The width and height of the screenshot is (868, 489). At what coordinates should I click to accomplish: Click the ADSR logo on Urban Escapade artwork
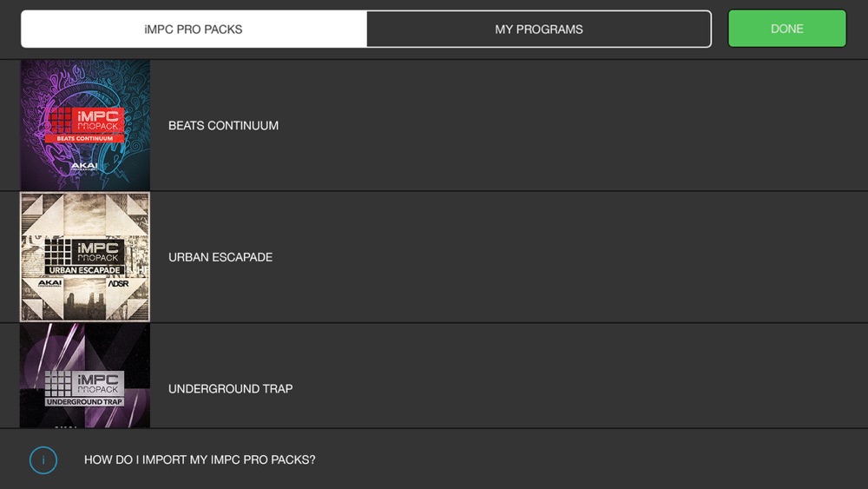118,283
